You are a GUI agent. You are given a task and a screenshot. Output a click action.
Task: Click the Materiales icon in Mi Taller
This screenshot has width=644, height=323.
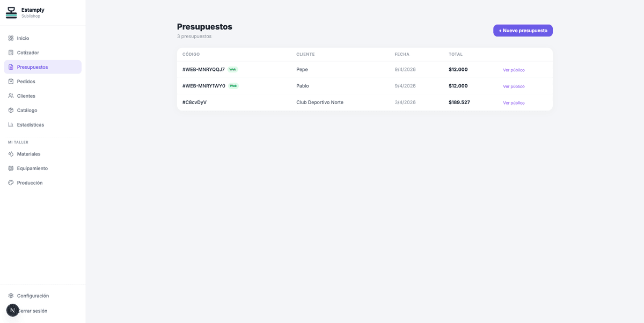(11, 154)
